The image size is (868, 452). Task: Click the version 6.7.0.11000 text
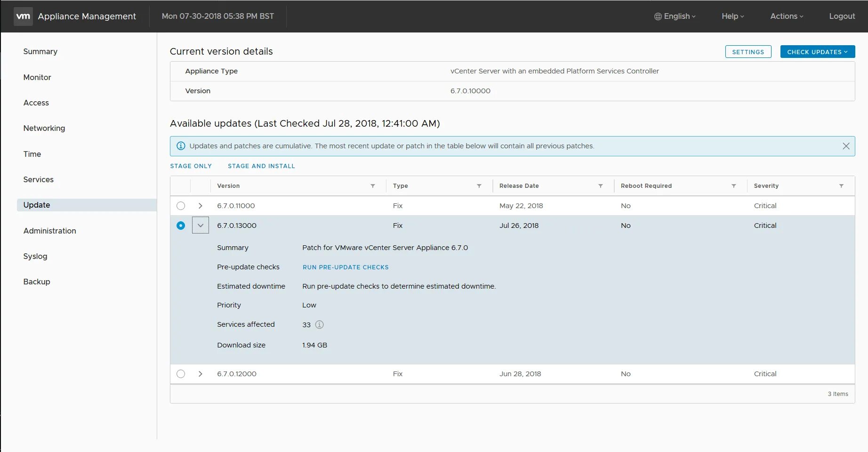click(236, 206)
